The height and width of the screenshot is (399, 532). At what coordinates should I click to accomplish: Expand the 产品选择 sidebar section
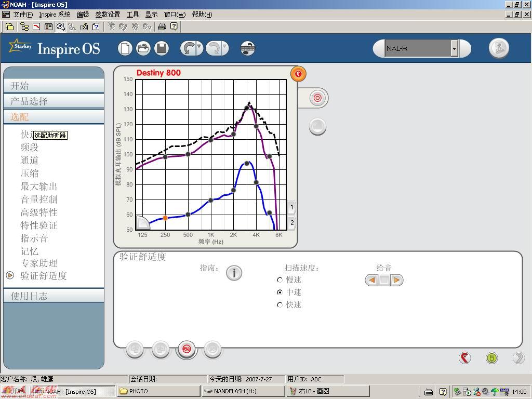[x=54, y=101]
